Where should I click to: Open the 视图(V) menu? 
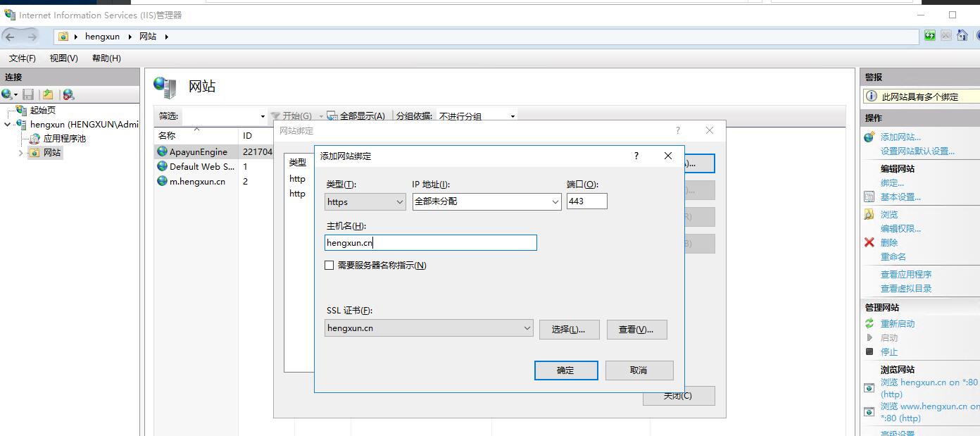(63, 58)
